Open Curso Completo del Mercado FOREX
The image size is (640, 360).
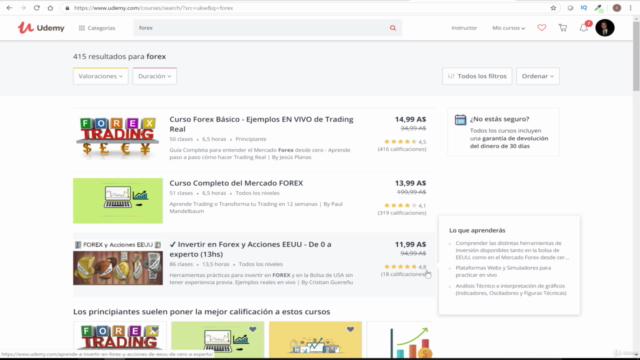(x=236, y=183)
